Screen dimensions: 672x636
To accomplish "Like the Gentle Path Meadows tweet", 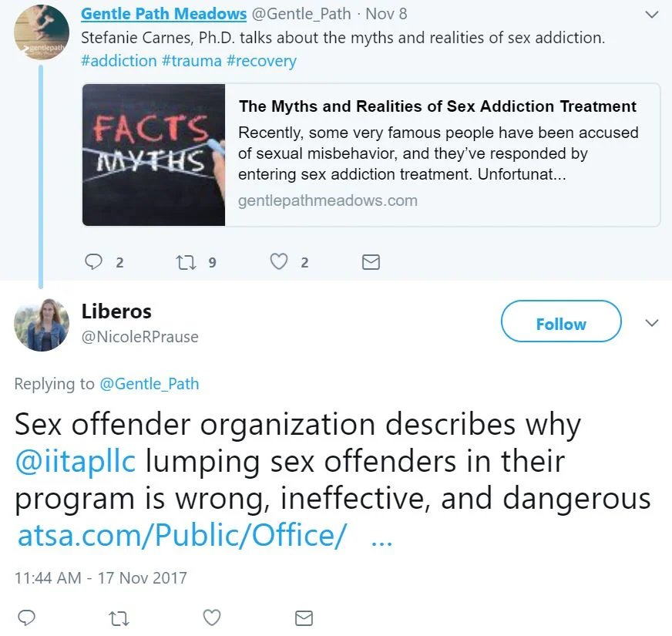I will point(278,261).
